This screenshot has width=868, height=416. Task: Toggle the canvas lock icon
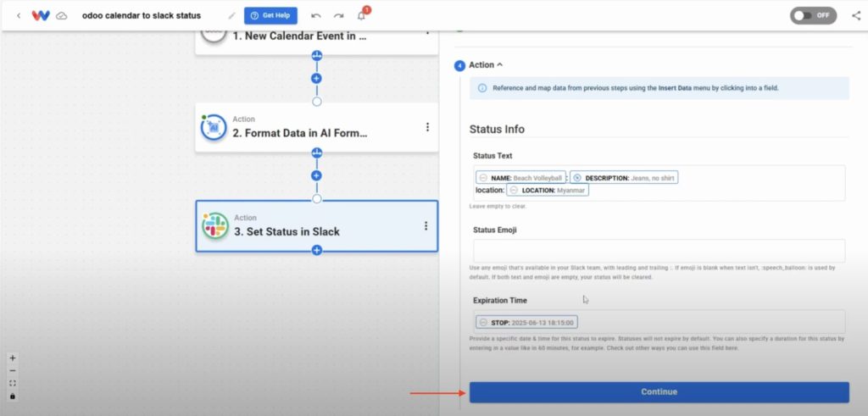click(13, 396)
